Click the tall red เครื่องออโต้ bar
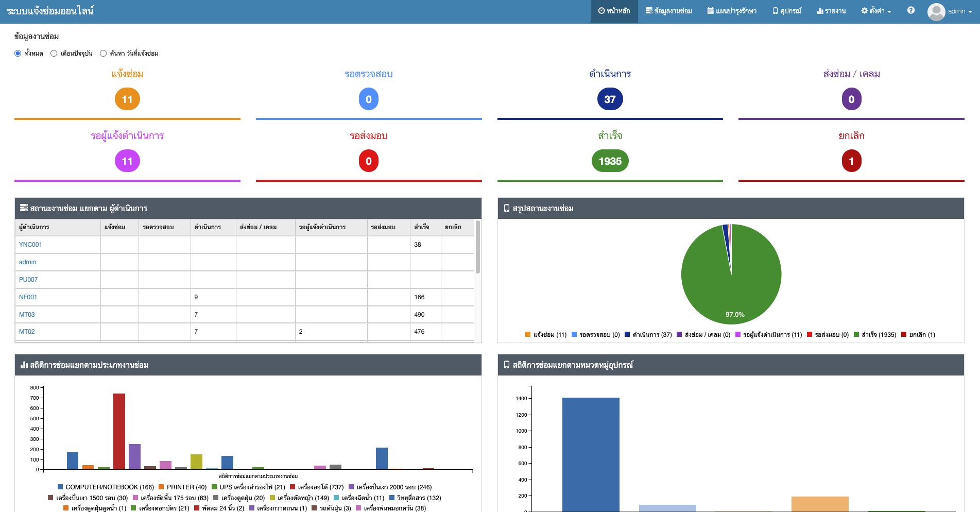This screenshot has height=512, width=980. click(x=119, y=432)
